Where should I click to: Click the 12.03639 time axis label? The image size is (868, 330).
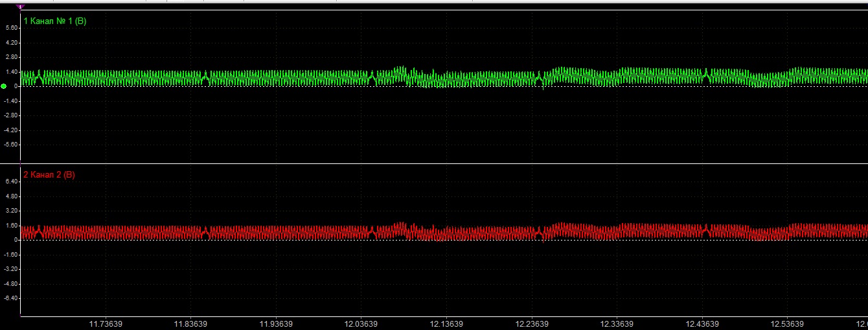(360, 324)
